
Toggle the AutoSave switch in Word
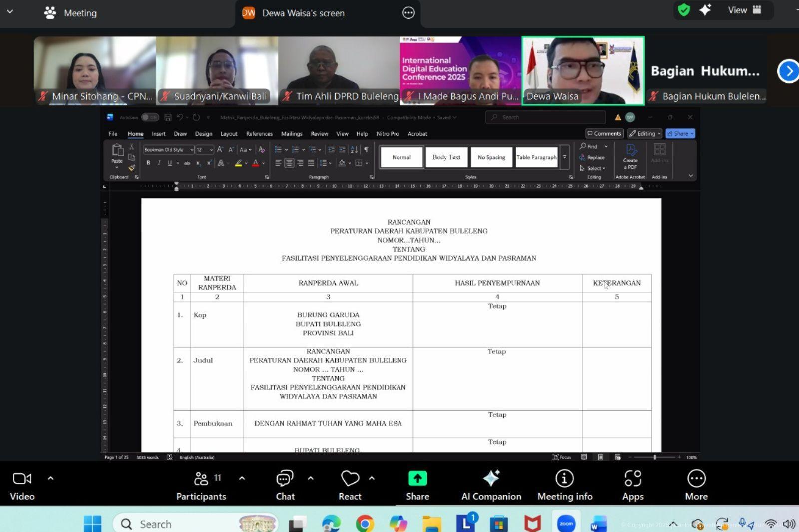point(150,118)
